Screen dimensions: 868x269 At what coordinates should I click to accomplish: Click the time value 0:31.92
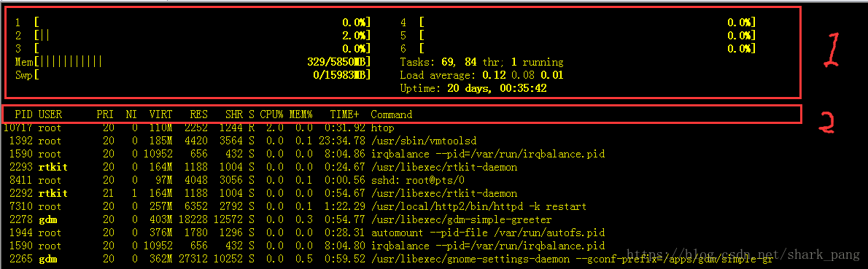pos(345,128)
